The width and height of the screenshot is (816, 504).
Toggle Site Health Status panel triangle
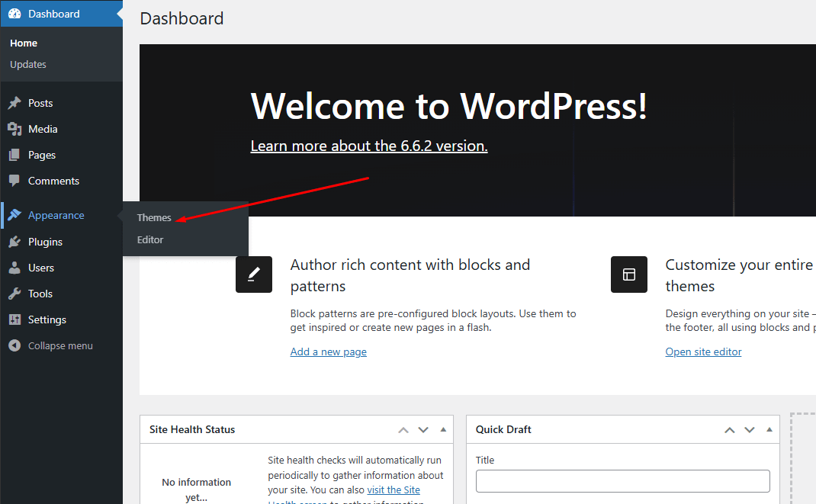(443, 430)
